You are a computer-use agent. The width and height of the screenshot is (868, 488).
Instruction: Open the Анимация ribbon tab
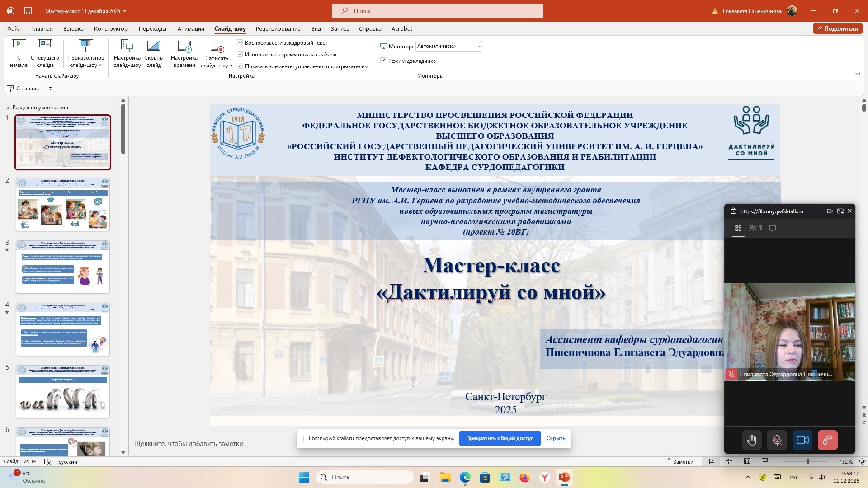pos(191,28)
